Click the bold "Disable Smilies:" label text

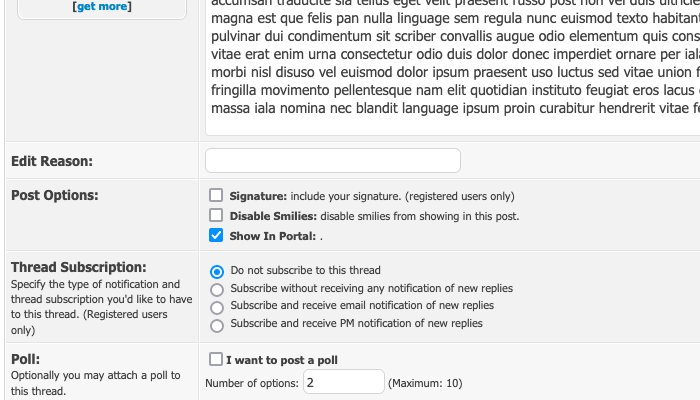coord(270,216)
